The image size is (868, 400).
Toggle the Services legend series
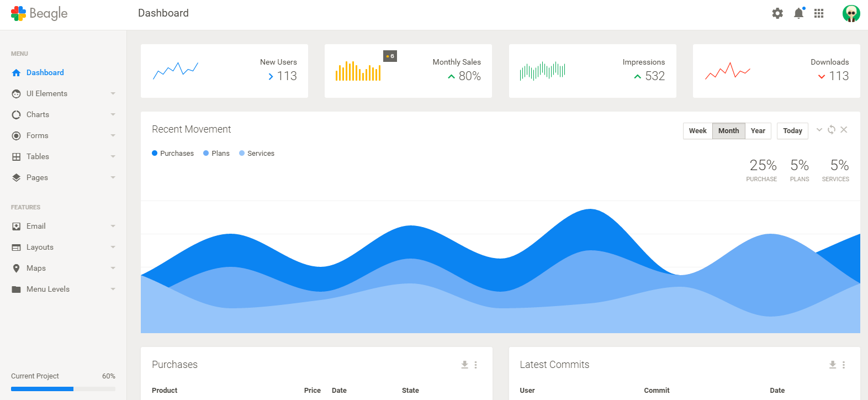[x=257, y=154]
